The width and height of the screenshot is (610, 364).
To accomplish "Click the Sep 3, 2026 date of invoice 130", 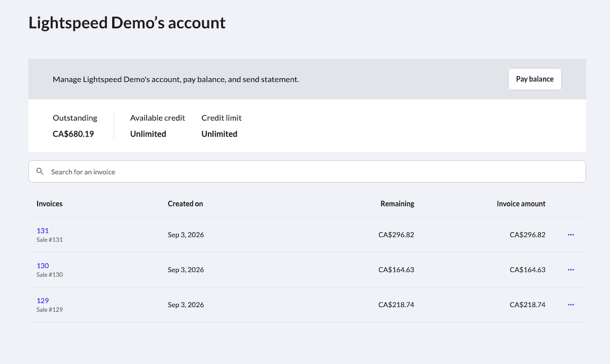I will pyautogui.click(x=186, y=270).
